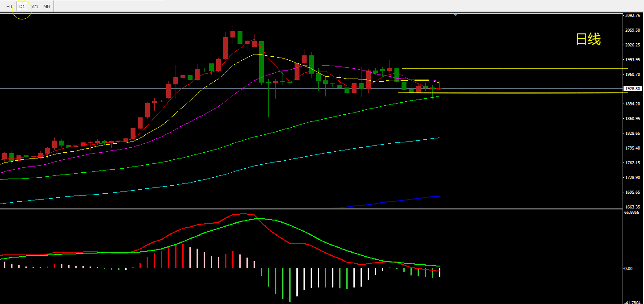644x304 pixels.
Task: Switch chart to W1 weekly timeframe
Action: [x=35, y=6]
